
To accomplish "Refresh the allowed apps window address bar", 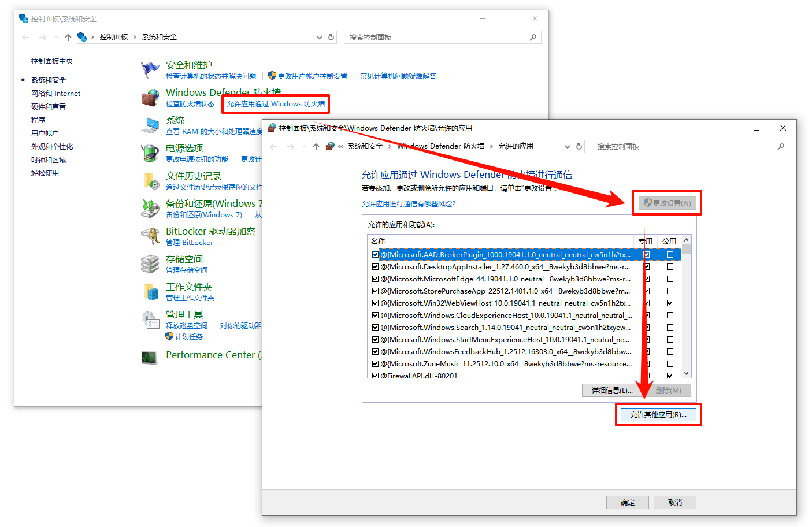I will pos(579,147).
